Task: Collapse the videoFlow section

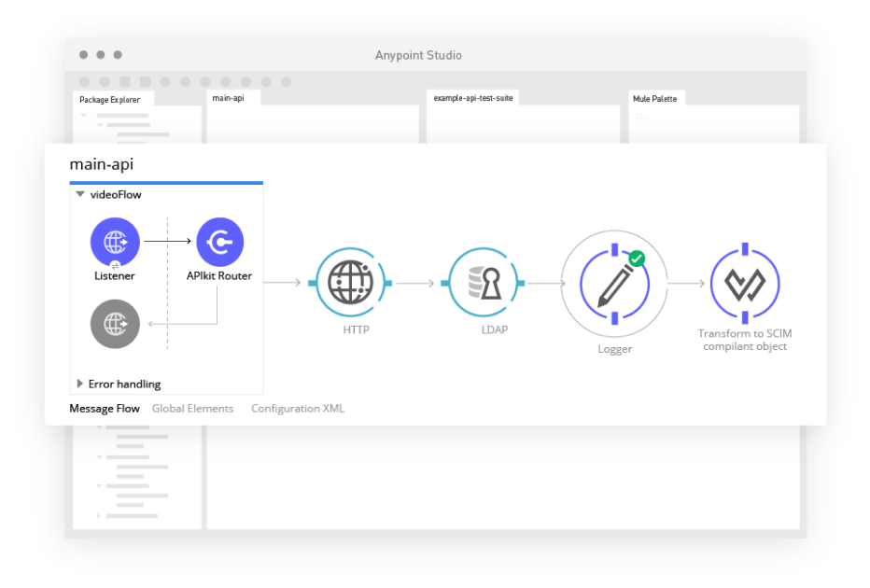Action: point(80,194)
